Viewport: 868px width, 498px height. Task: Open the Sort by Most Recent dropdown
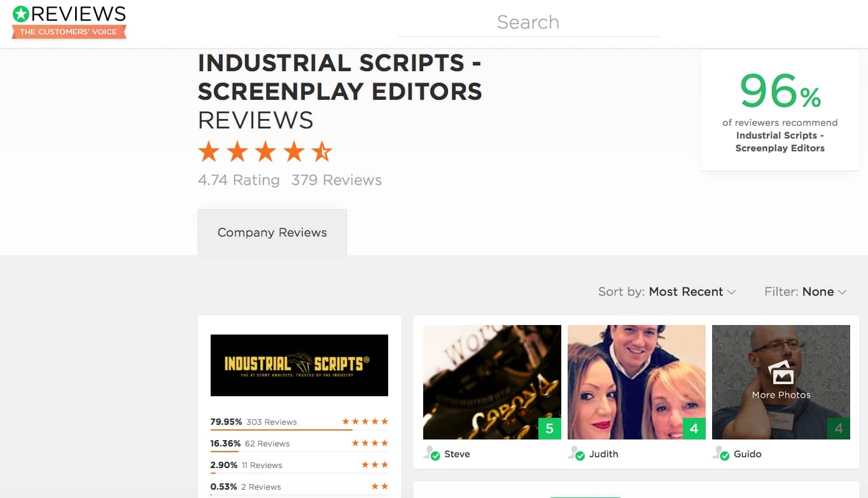(x=687, y=292)
